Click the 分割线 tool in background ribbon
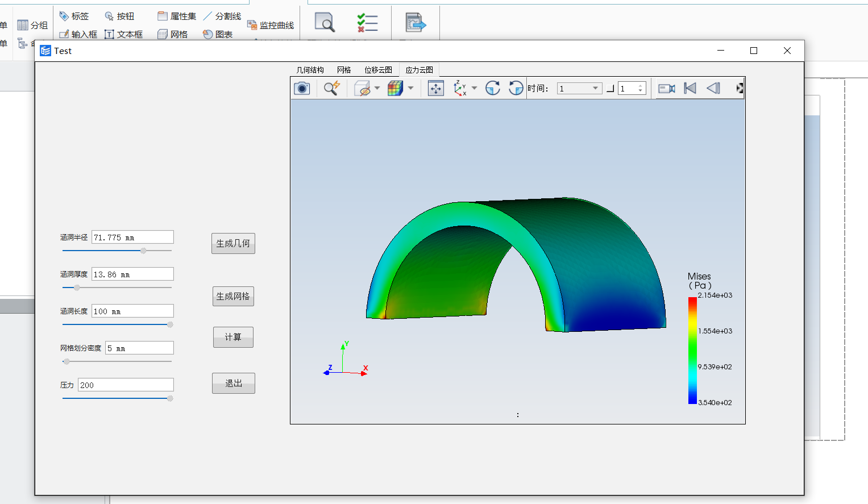This screenshot has height=504, width=868. click(222, 16)
